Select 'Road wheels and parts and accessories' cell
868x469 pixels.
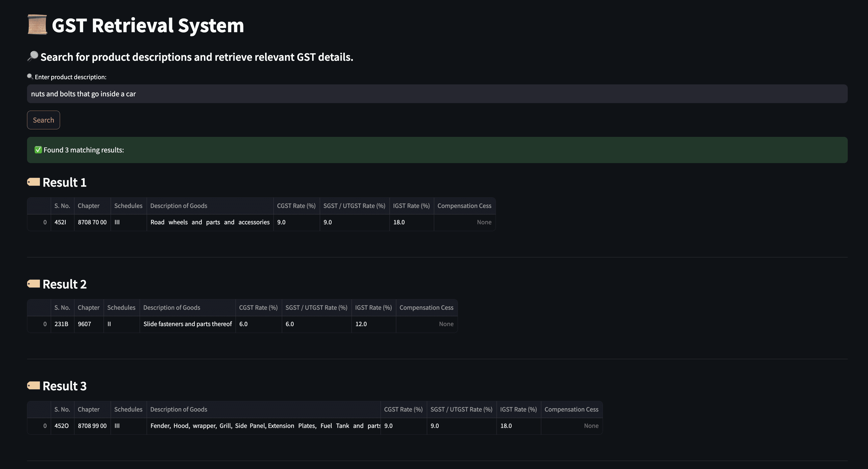click(x=210, y=222)
